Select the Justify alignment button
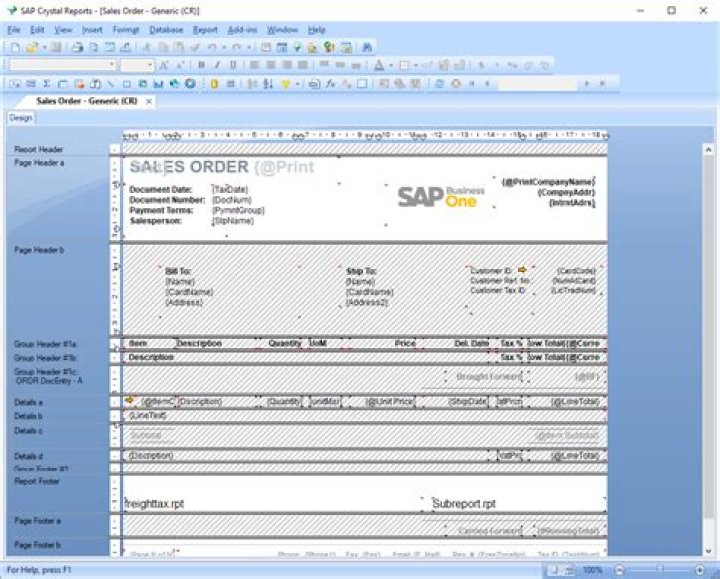The height and width of the screenshot is (579, 720). pos(303,65)
